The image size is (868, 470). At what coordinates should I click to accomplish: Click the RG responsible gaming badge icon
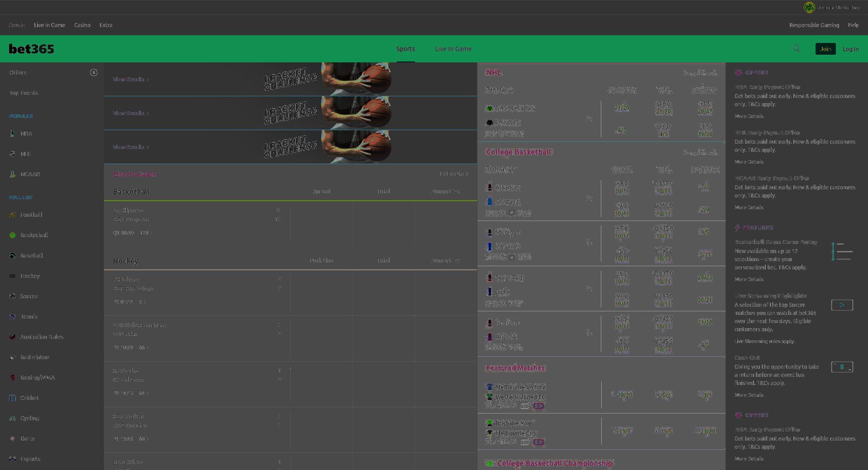tap(809, 7)
